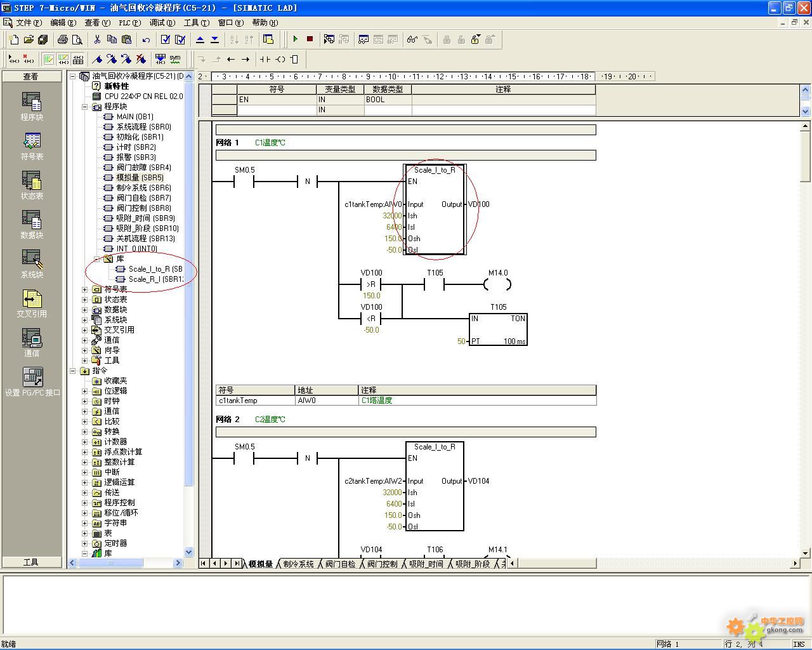812x650 pixels.
Task: Open 系统块 in the navigation bar
Action: [x=32, y=264]
